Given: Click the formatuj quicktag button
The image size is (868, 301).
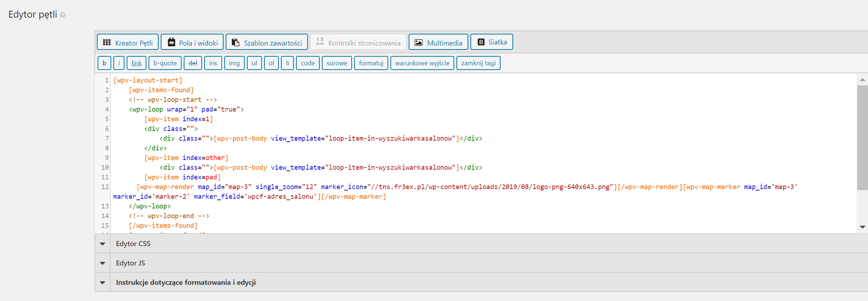Looking at the screenshot, I should 371,63.
